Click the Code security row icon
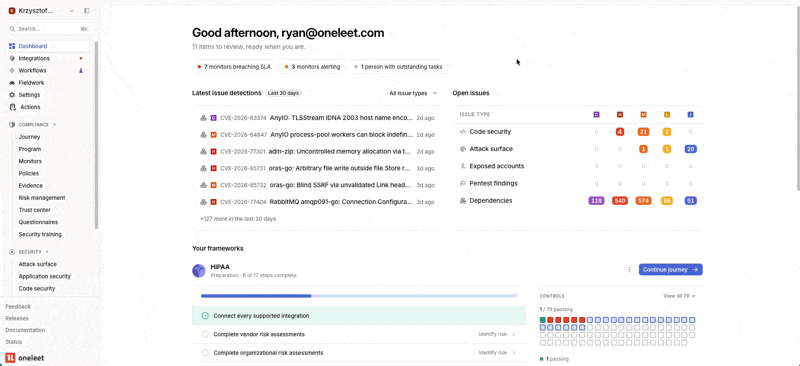Viewport: 800px width, 366px height. coord(463,132)
